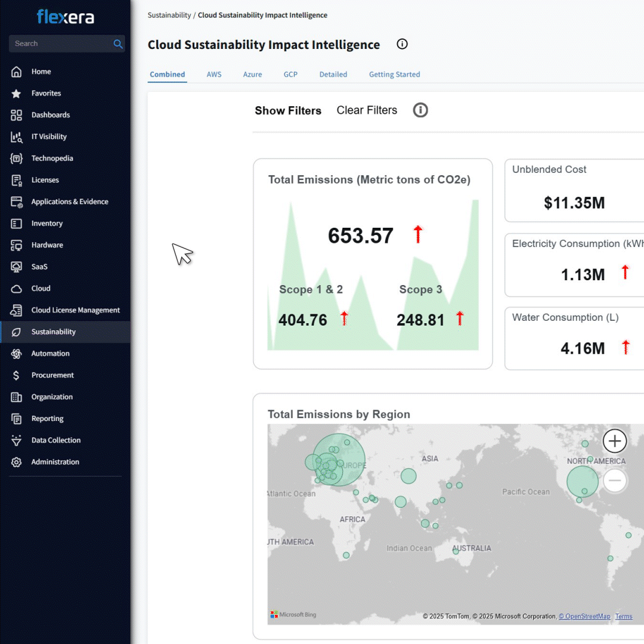Switch to the AWS tab
This screenshot has height=644, width=644.
point(214,75)
